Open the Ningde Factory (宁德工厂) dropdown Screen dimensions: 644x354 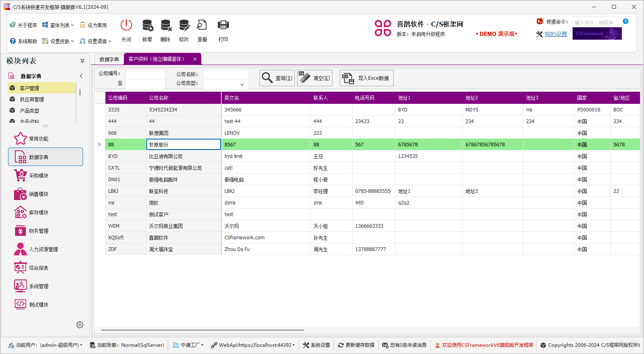[x=188, y=345]
